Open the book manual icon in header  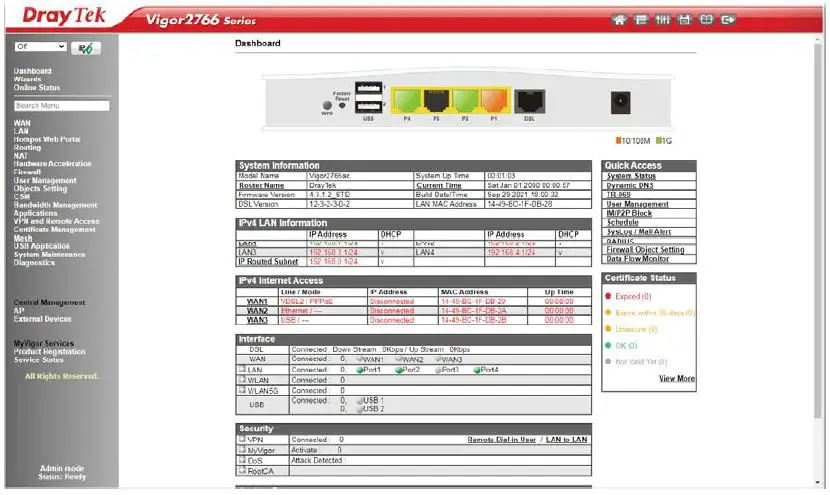706,20
